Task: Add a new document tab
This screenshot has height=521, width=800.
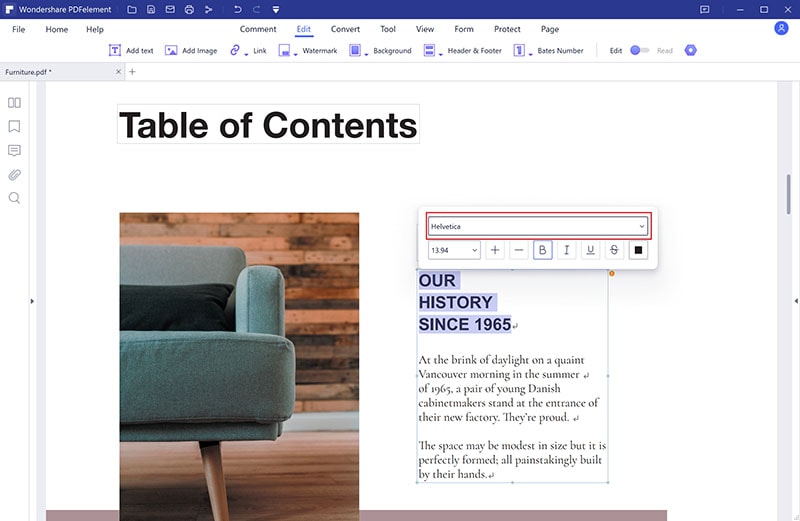Action: [132, 72]
